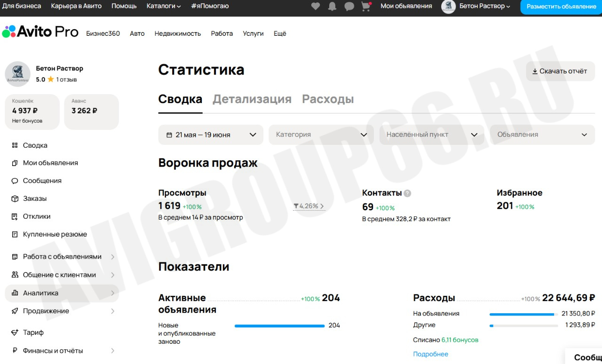This screenshot has width=602, height=364.
Task: Click the calendar icon in date filter
Action: pyautogui.click(x=169, y=135)
